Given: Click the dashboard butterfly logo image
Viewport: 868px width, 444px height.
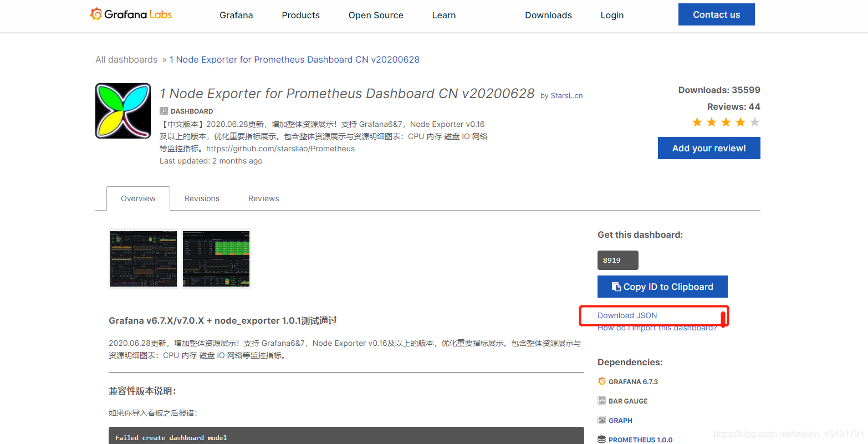Looking at the screenshot, I should point(123,111).
